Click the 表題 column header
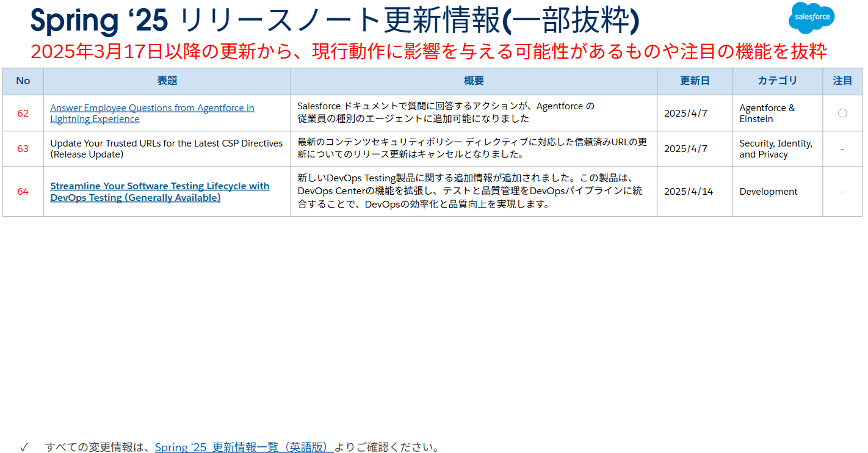Viewport: 868px width, 453px height. click(x=167, y=81)
